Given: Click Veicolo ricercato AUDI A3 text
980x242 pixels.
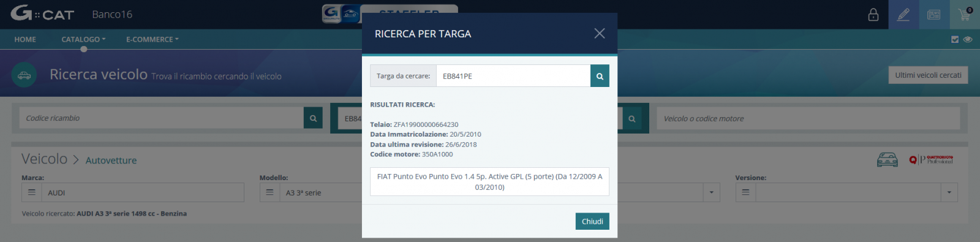Looking at the screenshot, I should point(104,214).
